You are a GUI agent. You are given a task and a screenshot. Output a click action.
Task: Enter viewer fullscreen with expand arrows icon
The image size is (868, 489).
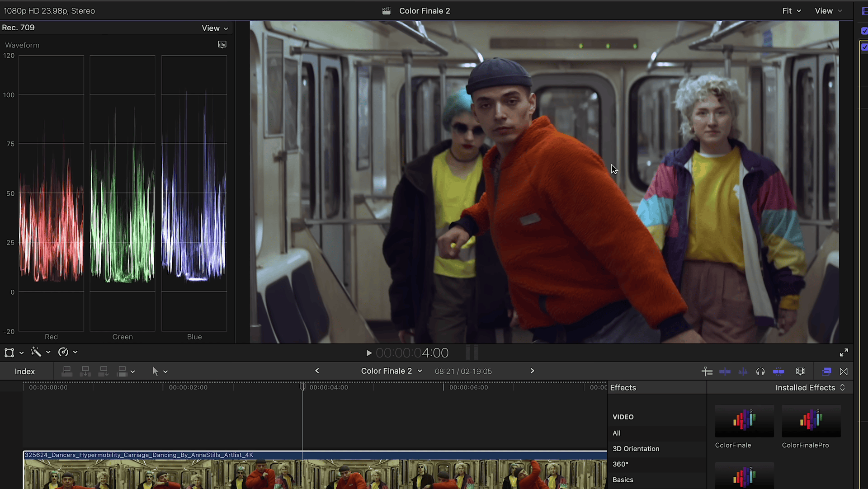[x=844, y=353]
